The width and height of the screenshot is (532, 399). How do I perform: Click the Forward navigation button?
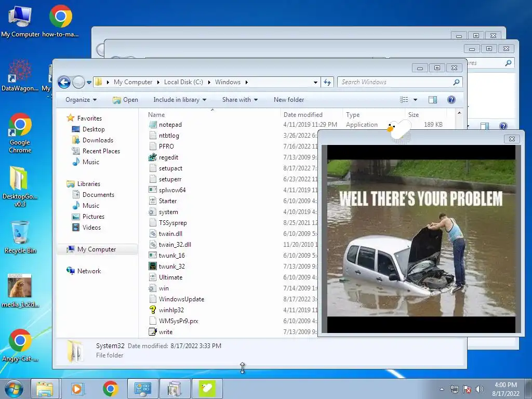pos(78,82)
